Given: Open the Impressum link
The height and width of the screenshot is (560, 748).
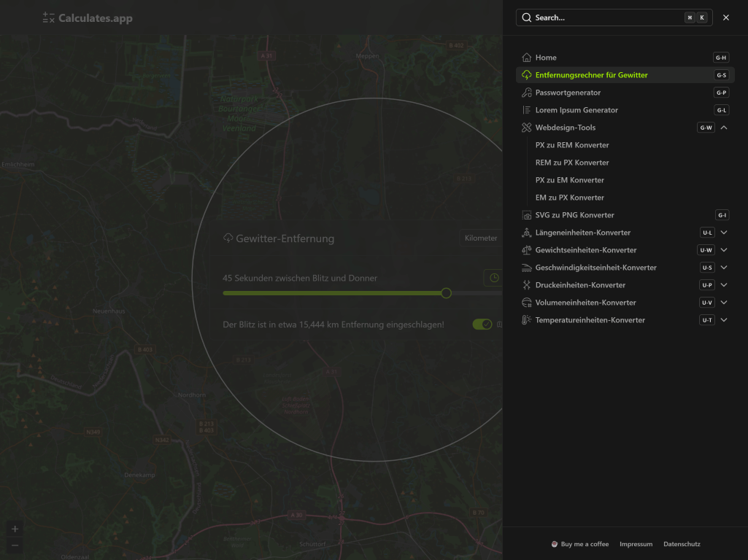Looking at the screenshot, I should point(636,544).
